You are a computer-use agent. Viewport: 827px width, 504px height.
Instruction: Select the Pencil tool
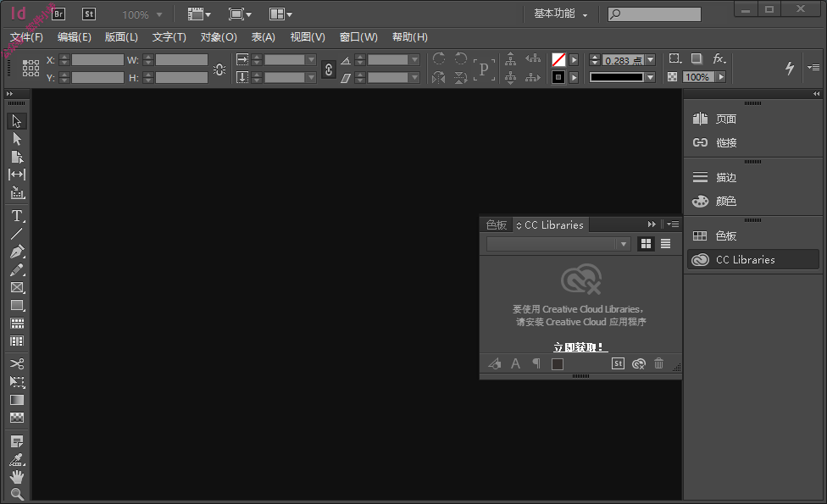point(17,269)
